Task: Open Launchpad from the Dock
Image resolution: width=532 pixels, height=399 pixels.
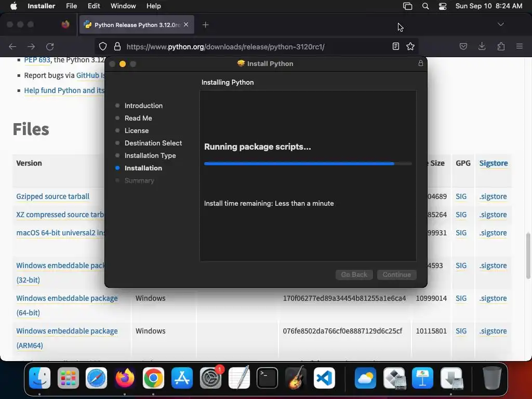Action: click(x=68, y=378)
